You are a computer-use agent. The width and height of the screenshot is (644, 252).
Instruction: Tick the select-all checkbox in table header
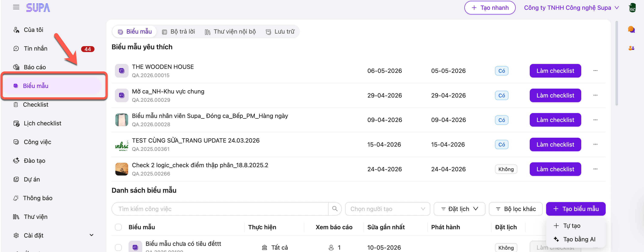118,227
